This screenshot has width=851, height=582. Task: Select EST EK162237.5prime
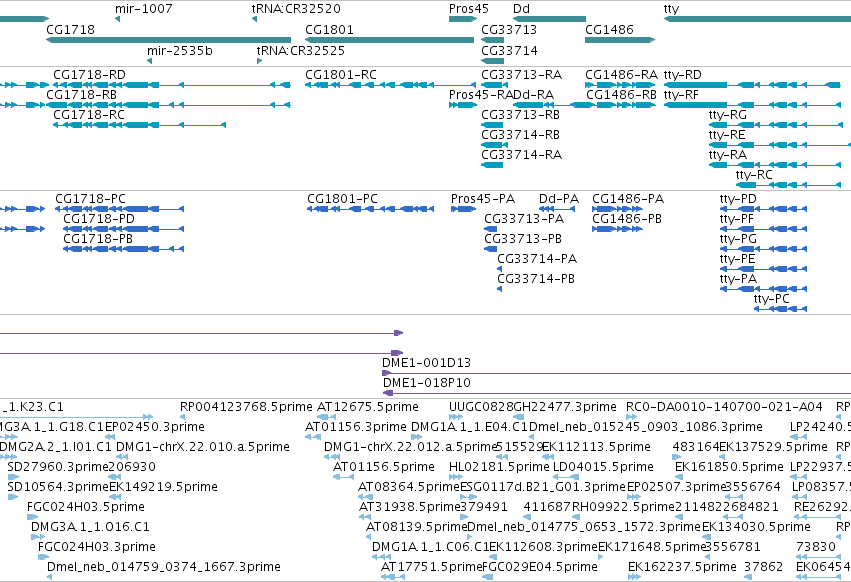click(634, 577)
